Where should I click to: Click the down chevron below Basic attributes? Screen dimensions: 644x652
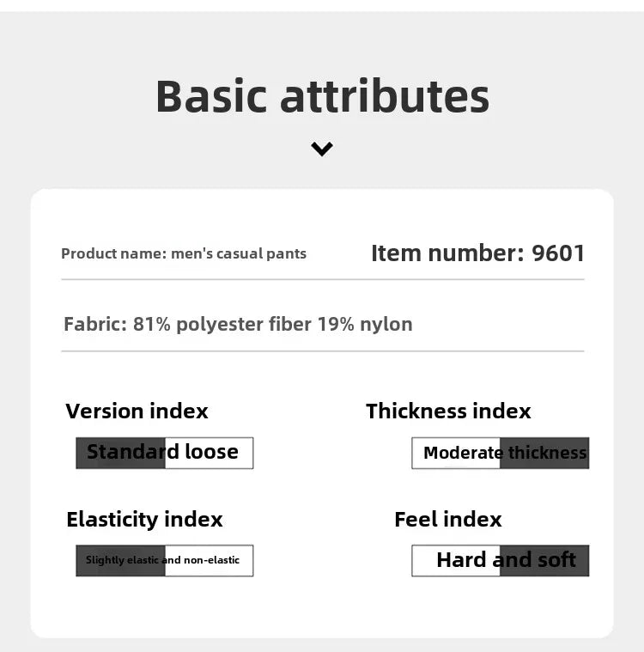(x=322, y=149)
